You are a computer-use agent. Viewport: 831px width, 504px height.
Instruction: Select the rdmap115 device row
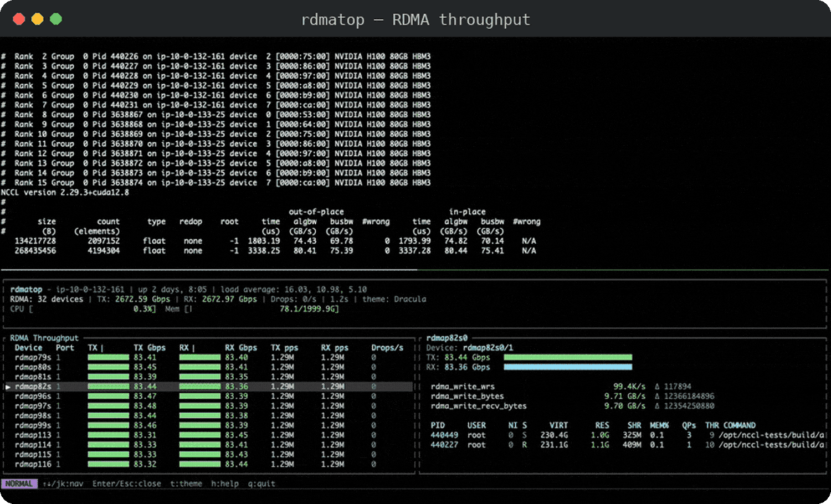[x=209, y=454]
